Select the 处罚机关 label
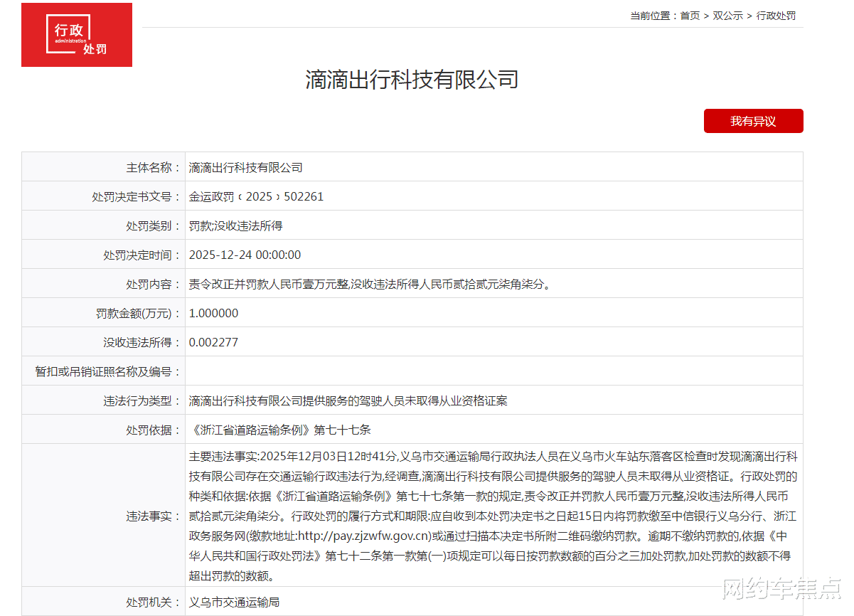 click(x=154, y=602)
